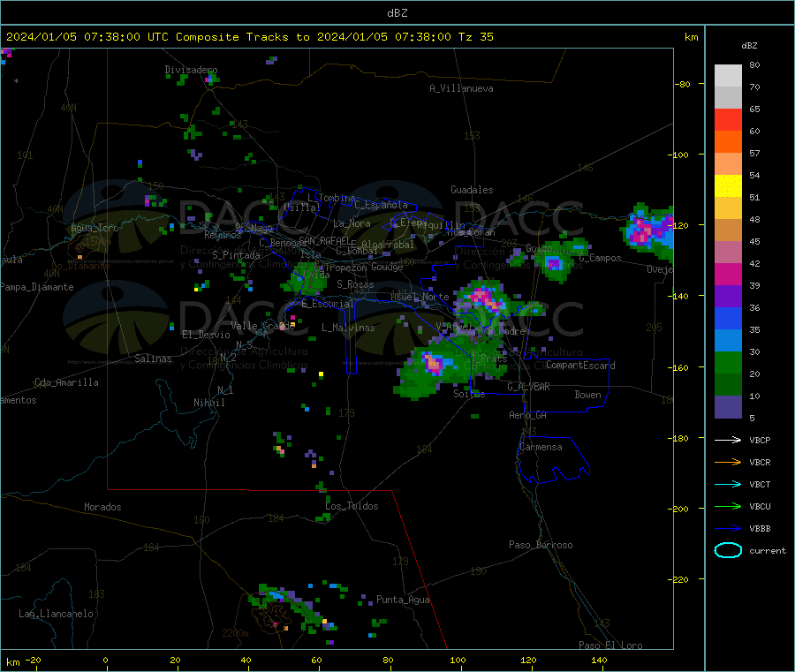Screen dimensions: 795x672
Task: Click the 'A_Villanueva' map label
Action: tap(461, 88)
